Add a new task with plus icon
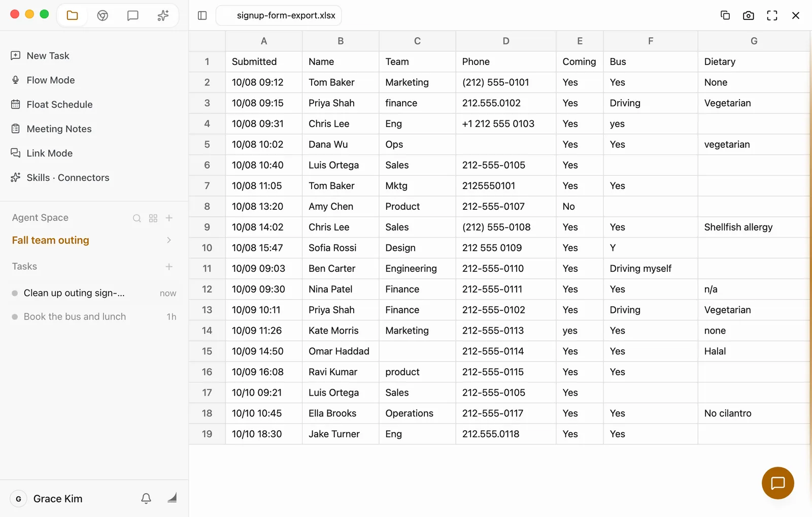 pos(169,267)
